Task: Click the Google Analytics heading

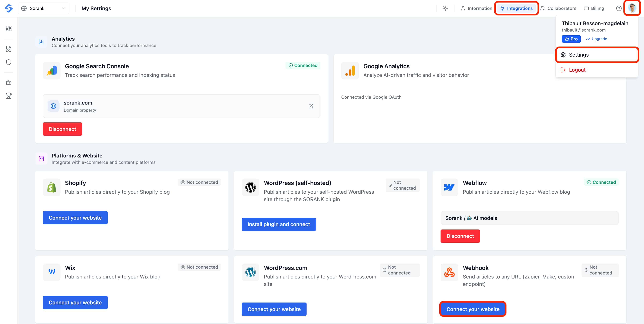Action: tap(386, 66)
